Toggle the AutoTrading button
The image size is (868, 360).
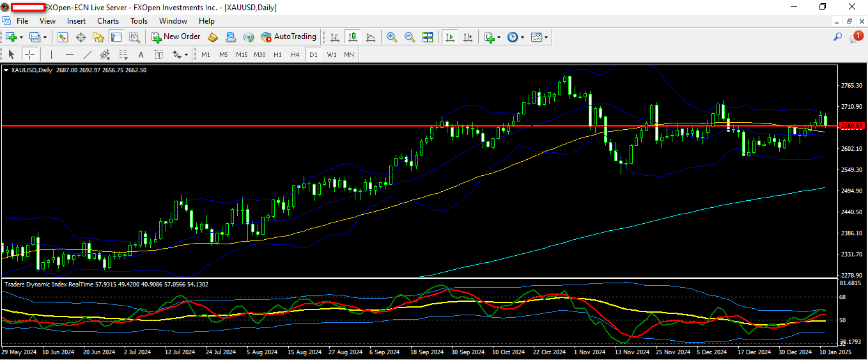pos(288,37)
